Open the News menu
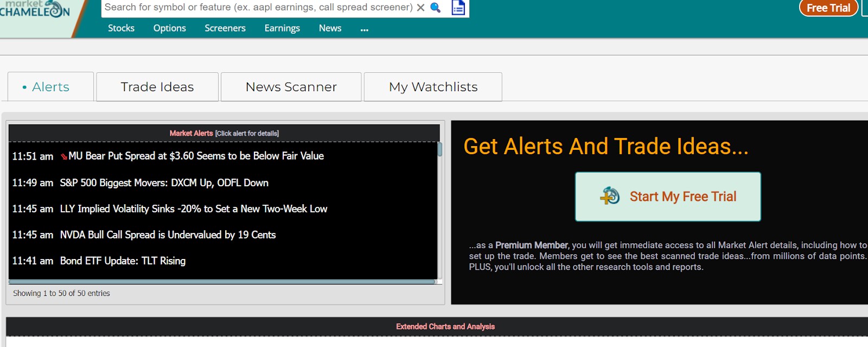This screenshot has width=868, height=347. pyautogui.click(x=330, y=28)
